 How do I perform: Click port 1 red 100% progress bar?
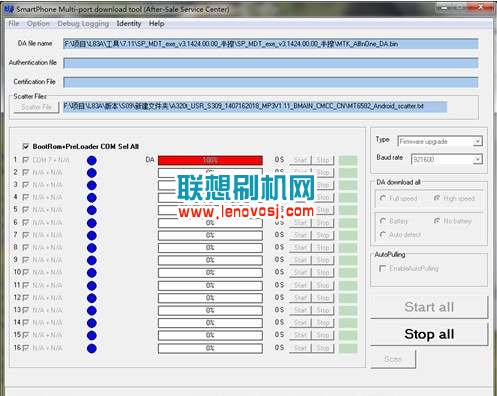[x=210, y=160]
